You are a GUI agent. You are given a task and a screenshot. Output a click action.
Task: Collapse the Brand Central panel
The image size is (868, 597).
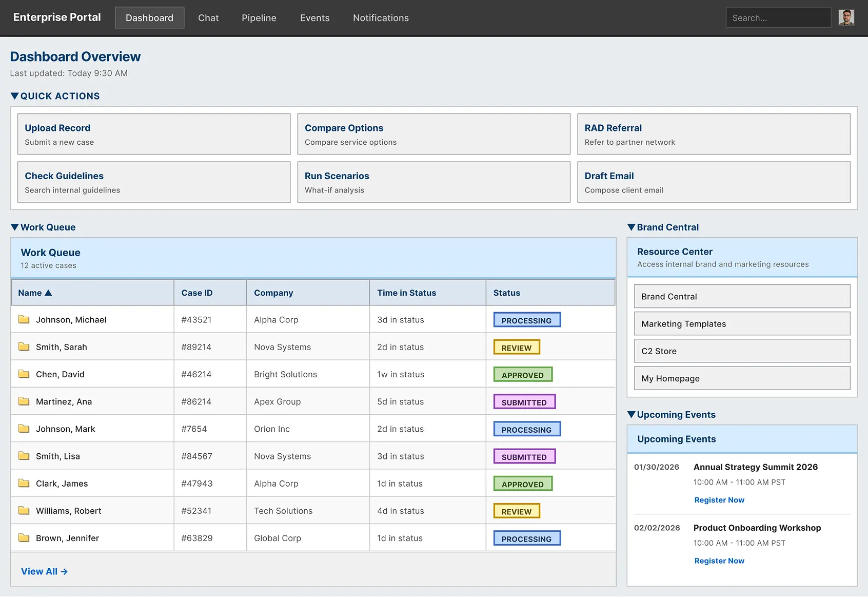click(632, 227)
